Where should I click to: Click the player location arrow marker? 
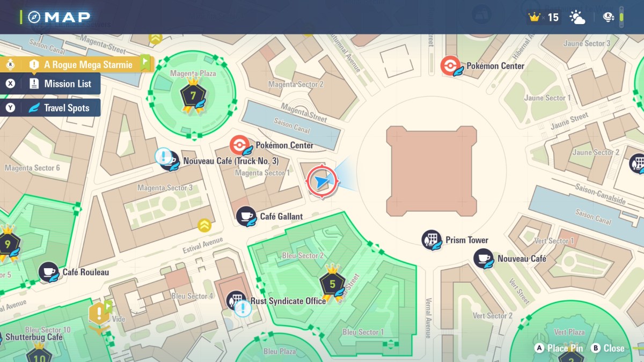tap(322, 183)
